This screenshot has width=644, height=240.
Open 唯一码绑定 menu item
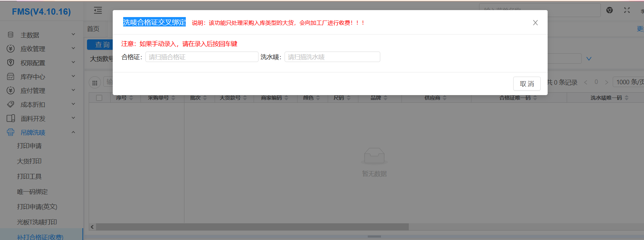(32, 192)
